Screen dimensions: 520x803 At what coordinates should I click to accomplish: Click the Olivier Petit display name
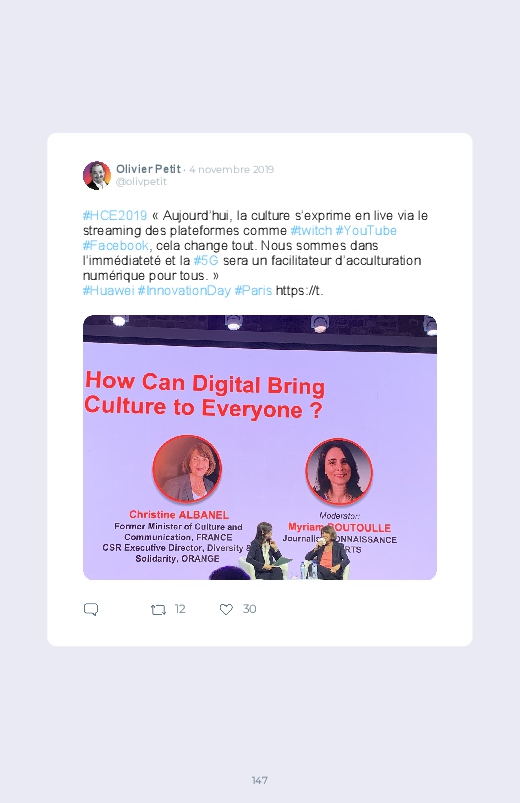[x=149, y=169]
